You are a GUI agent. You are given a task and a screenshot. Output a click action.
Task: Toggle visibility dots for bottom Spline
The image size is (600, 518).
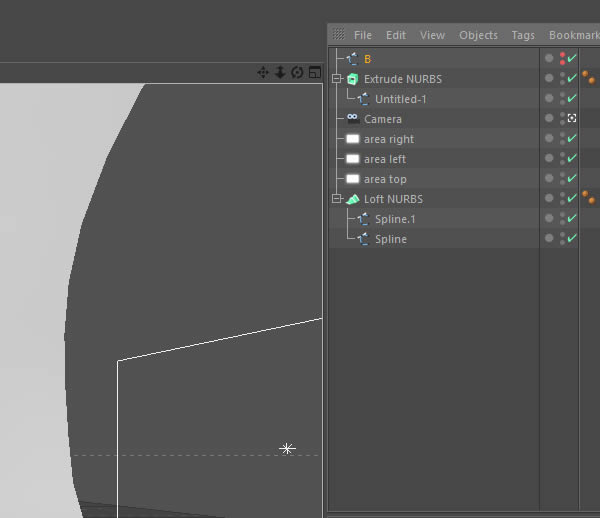(562, 238)
